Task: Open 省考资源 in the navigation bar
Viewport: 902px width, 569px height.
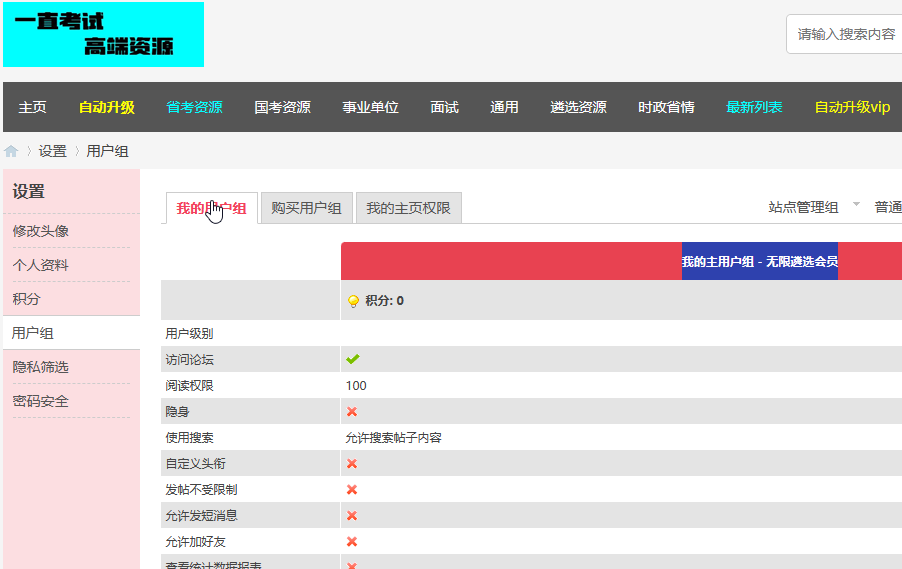Action: (194, 107)
